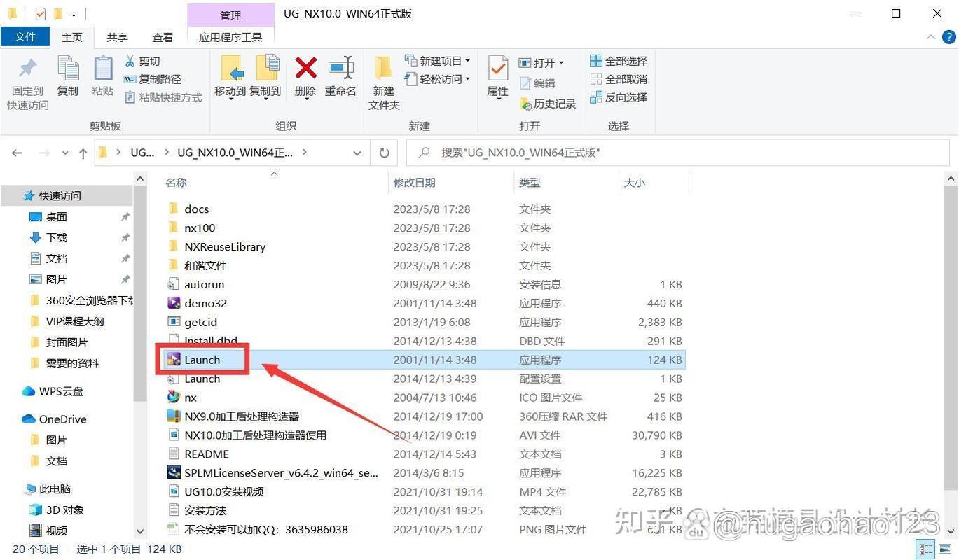Viewport: 959px width, 560px height.
Task: Open the highlighted Launch application
Action: coord(202,359)
